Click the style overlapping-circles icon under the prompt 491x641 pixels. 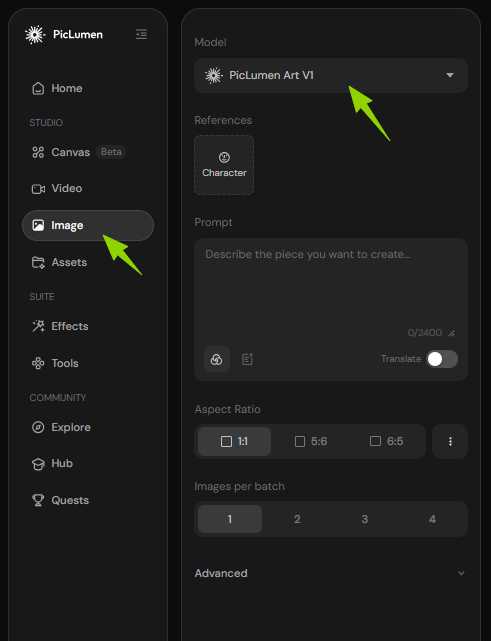click(x=217, y=359)
